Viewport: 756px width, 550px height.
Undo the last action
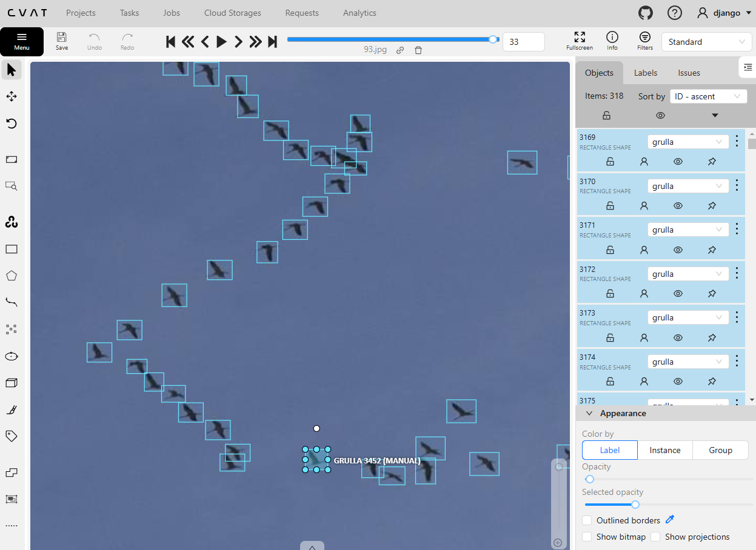(x=95, y=41)
